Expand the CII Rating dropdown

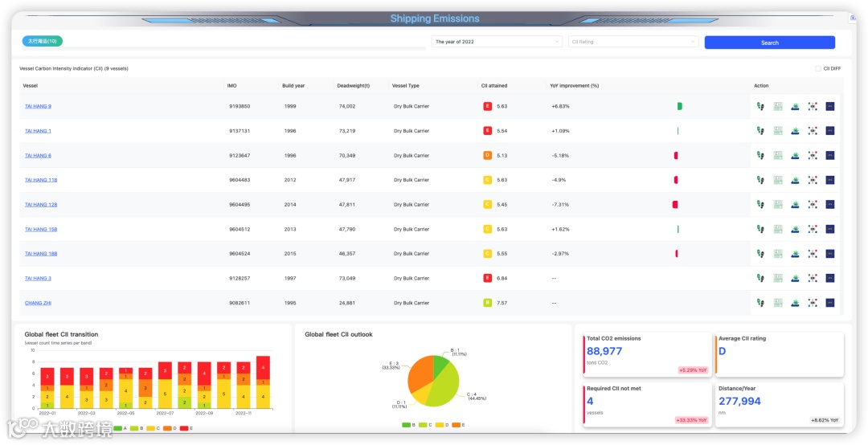633,42
